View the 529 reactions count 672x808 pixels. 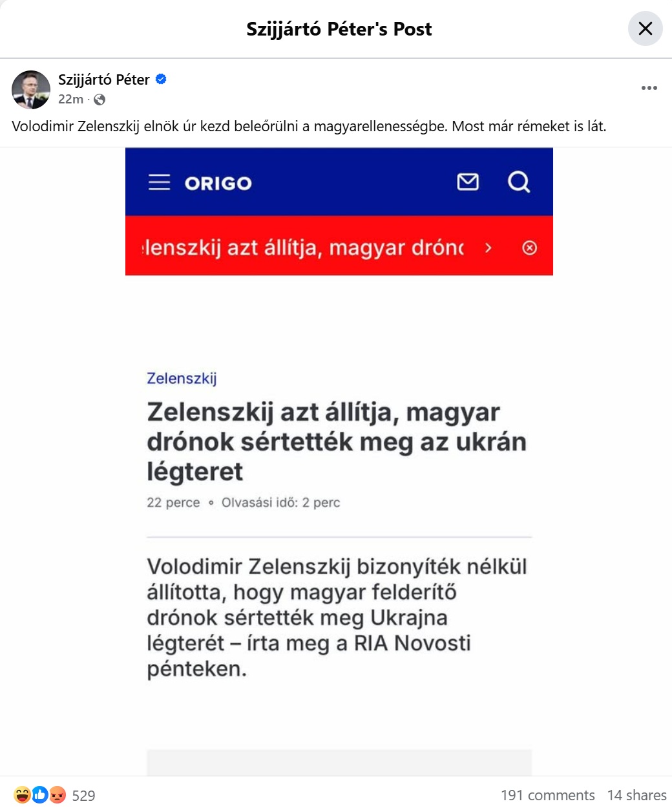point(83,796)
